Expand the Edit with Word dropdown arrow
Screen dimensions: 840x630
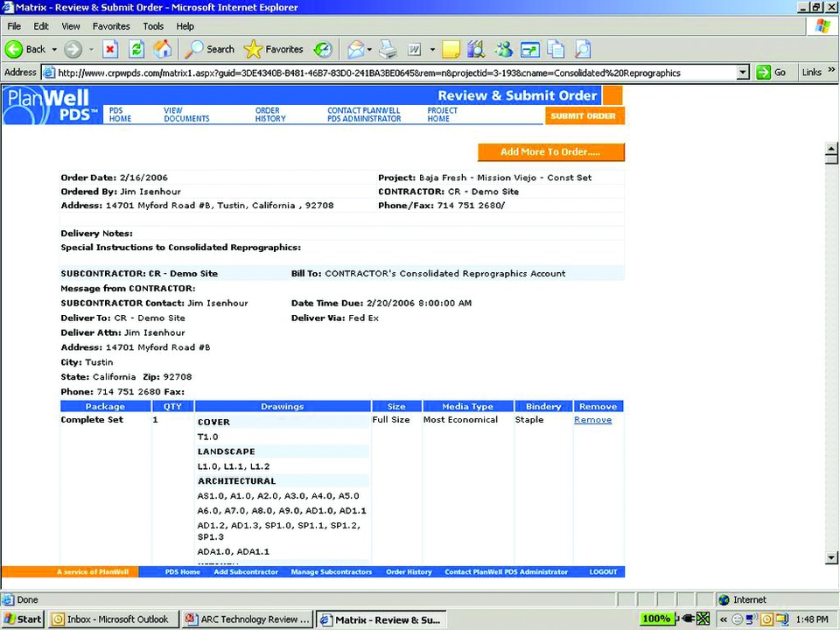pyautogui.click(x=432, y=50)
